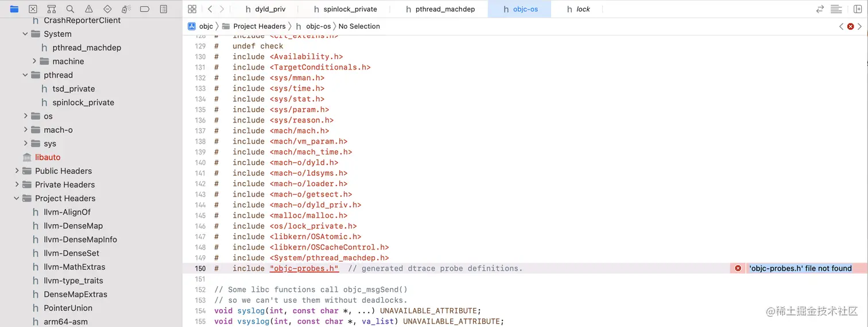Expand the mach-o folder

25,130
